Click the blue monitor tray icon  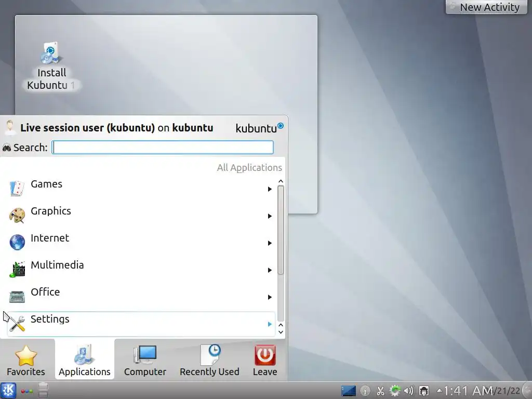(x=349, y=391)
